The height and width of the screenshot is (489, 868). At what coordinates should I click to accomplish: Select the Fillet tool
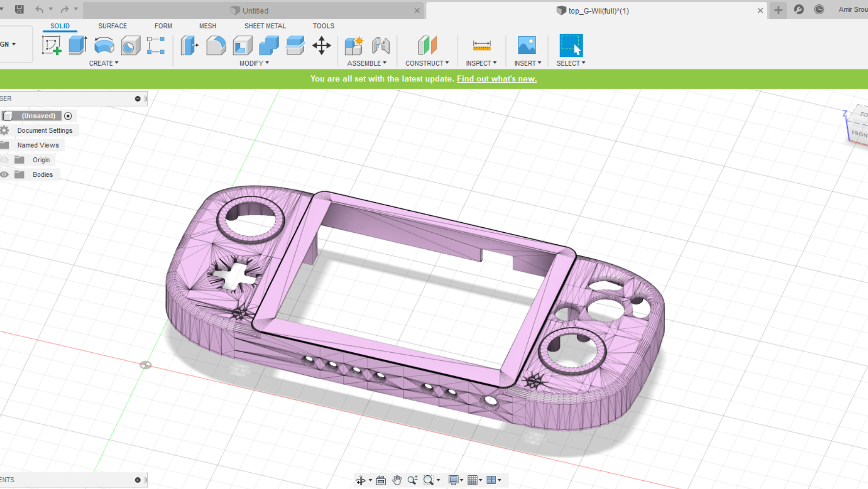pyautogui.click(x=216, y=46)
